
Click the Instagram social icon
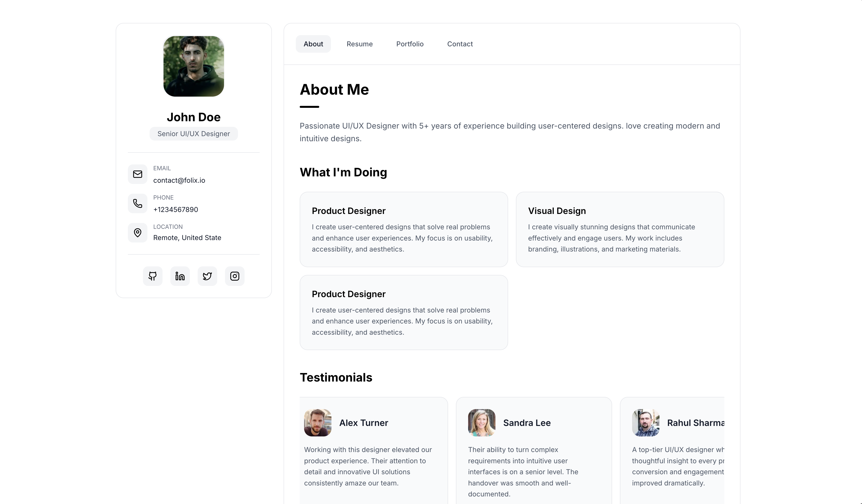point(235,276)
